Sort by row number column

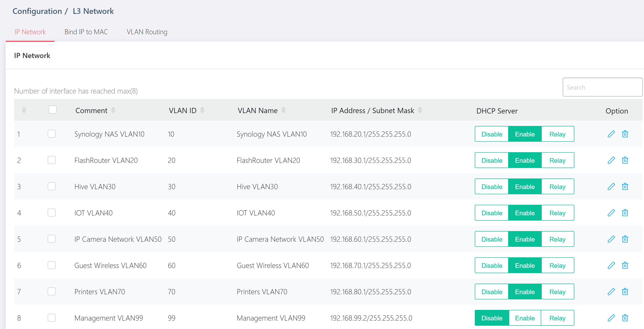coord(24,110)
